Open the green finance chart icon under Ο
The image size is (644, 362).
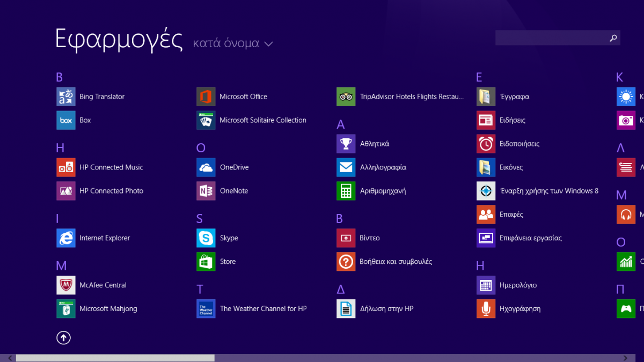[x=626, y=262]
